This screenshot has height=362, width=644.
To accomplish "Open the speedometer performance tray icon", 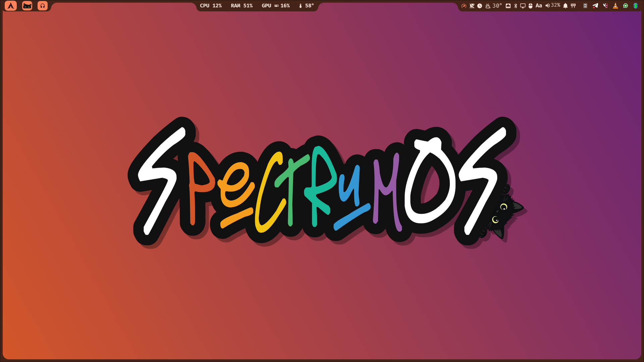I will point(464,6).
